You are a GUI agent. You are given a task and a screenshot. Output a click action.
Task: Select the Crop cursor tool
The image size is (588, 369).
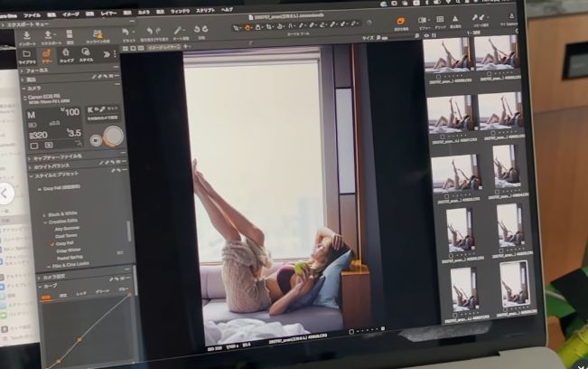click(269, 26)
